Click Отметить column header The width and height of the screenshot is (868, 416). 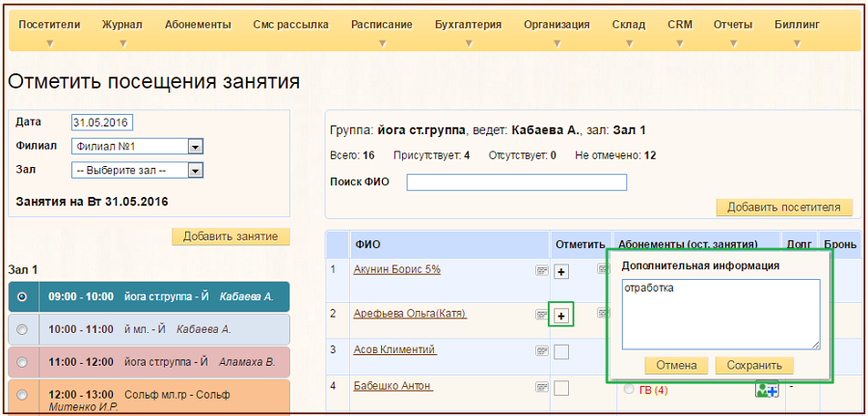(x=582, y=245)
